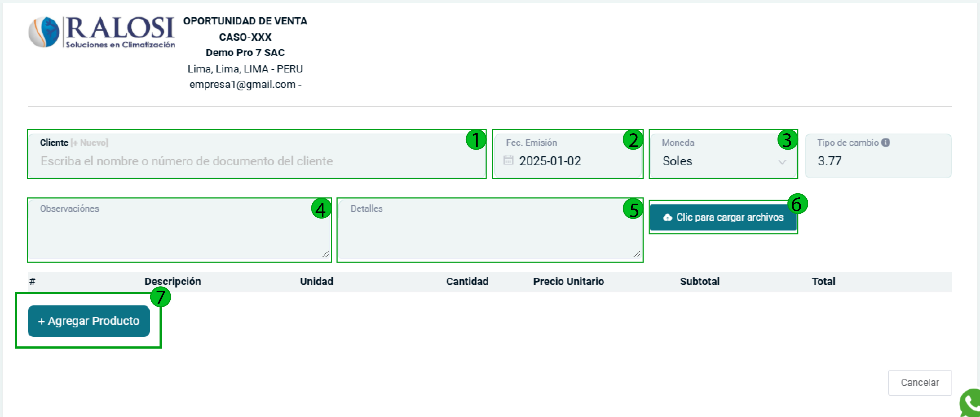Click the Precio Unitario column header

(568, 281)
